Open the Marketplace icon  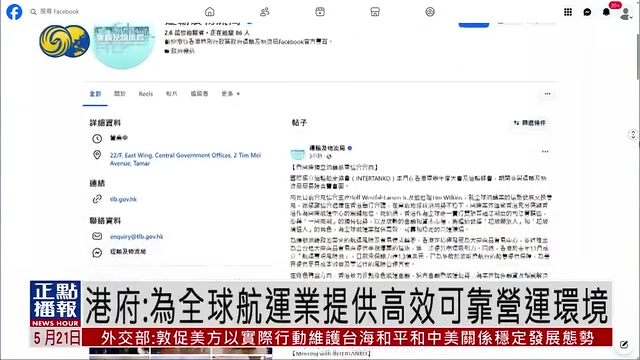375,12
